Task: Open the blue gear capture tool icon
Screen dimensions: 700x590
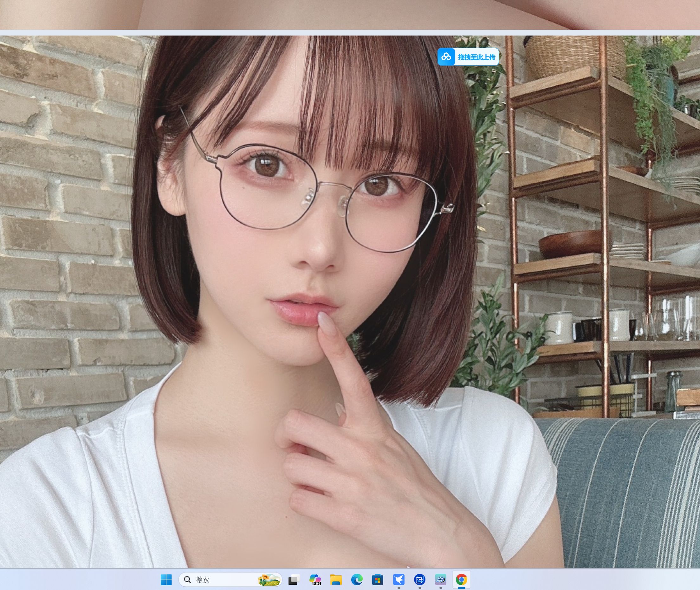Action: click(419, 580)
